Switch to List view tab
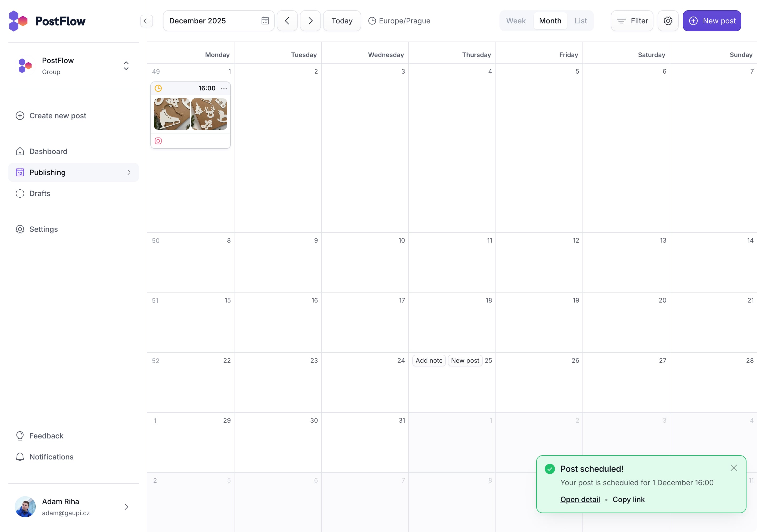 click(x=581, y=21)
